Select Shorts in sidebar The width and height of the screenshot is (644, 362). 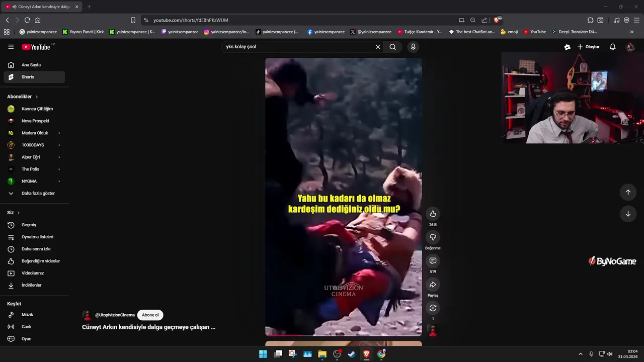(x=34, y=77)
